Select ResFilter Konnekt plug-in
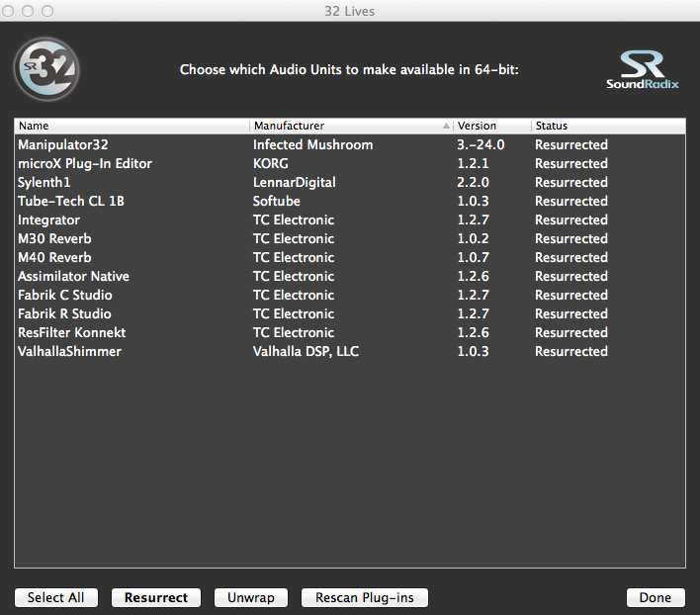The width and height of the screenshot is (700, 615). tap(350, 332)
